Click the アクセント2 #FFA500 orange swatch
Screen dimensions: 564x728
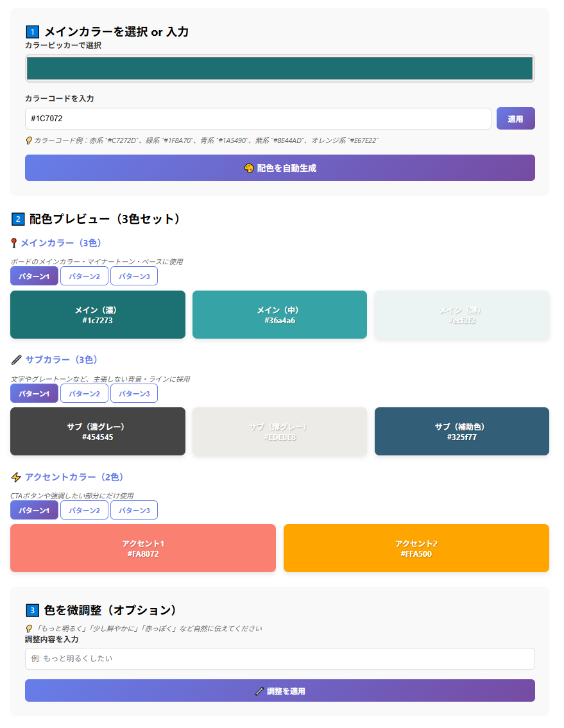click(416, 548)
